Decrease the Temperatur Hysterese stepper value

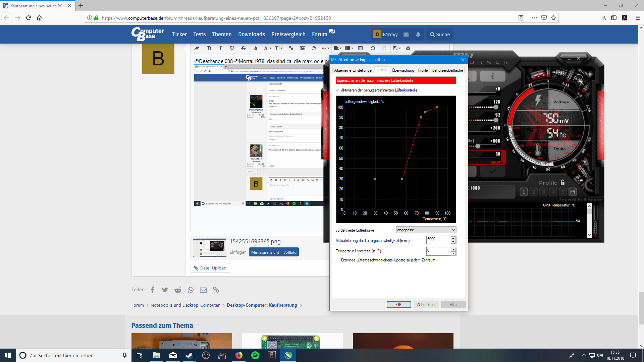453,253
